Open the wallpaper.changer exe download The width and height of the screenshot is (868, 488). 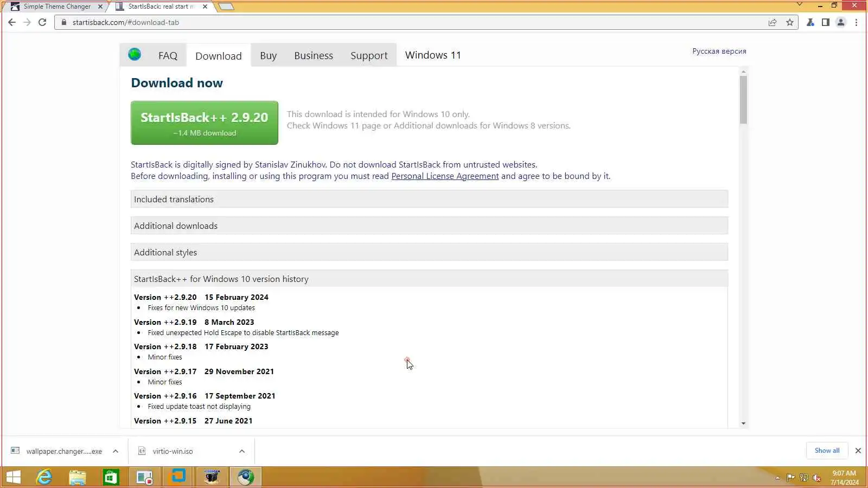64,451
